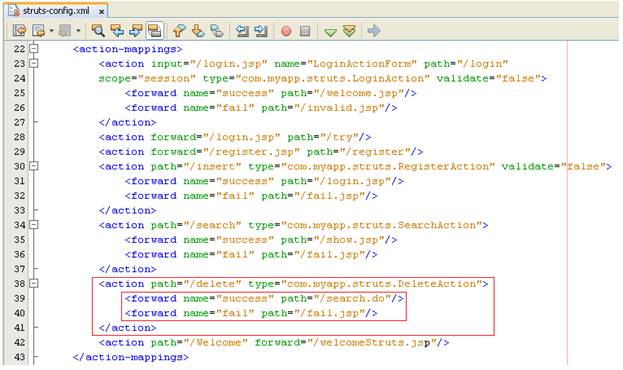Validate XML with double green triangle

pos(349,31)
